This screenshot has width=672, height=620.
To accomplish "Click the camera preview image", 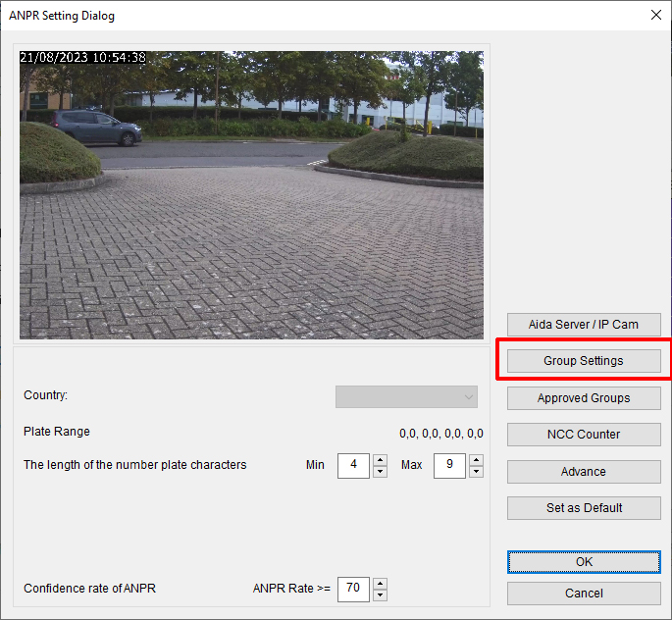I will pyautogui.click(x=251, y=195).
